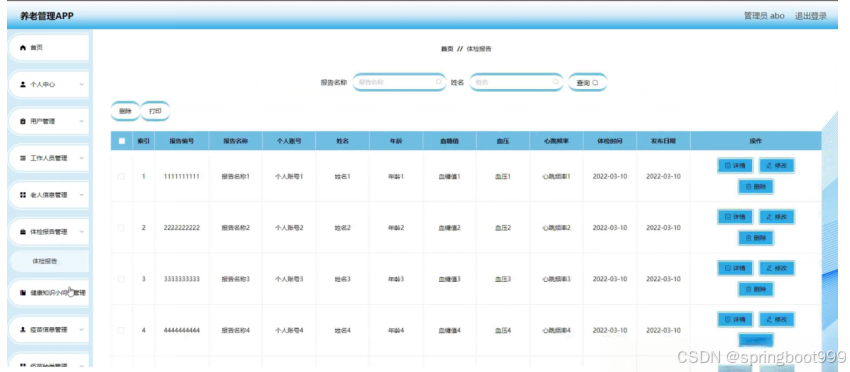Viewport: 850px width, 372px height.
Task: Click 首页 in the breadcrumb
Action: tap(447, 49)
